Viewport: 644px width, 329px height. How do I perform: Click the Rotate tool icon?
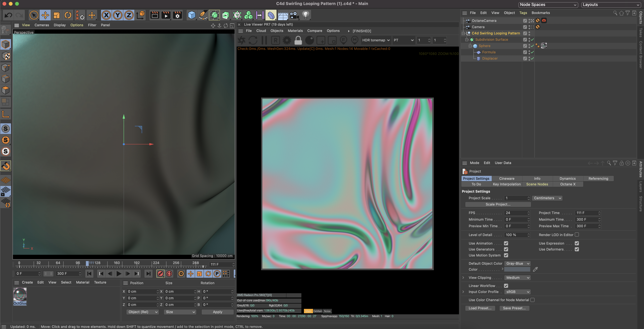coord(68,15)
